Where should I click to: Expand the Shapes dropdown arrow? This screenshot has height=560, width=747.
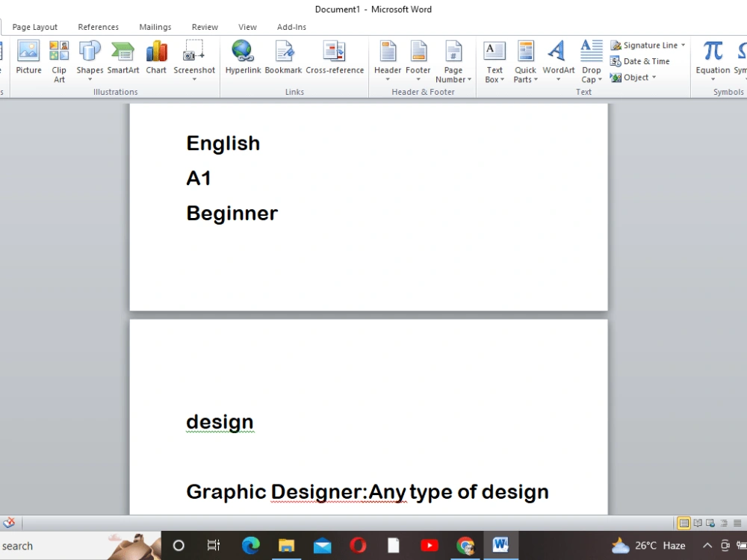tap(90, 80)
